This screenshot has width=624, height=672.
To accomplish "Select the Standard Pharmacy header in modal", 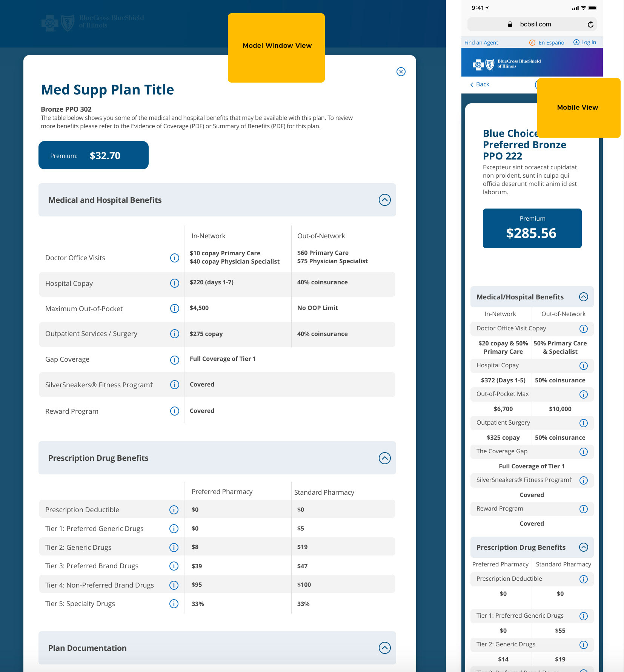I will pyautogui.click(x=324, y=492).
